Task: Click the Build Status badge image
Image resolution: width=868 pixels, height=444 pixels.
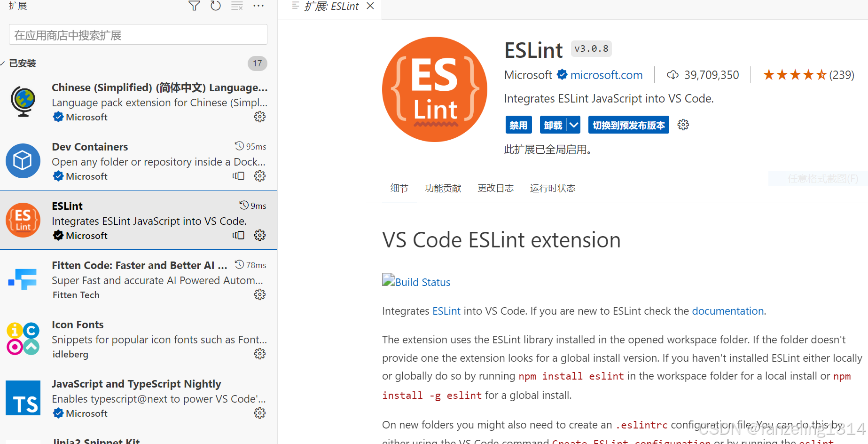Action: click(x=389, y=280)
